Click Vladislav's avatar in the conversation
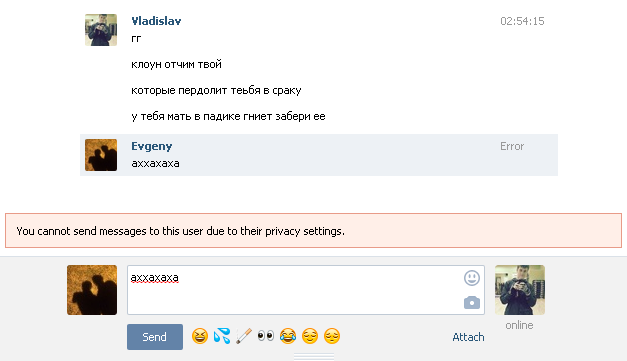Image resolution: width=627 pixels, height=361 pixels. [x=101, y=30]
